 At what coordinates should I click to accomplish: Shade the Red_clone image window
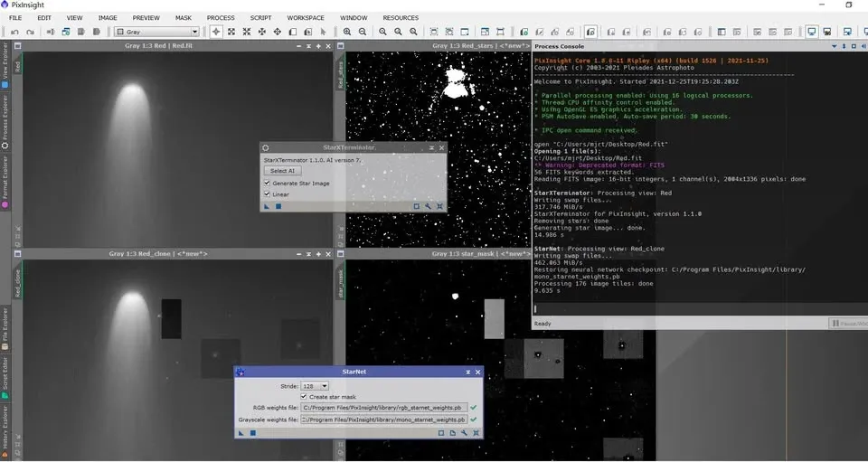tap(309, 254)
